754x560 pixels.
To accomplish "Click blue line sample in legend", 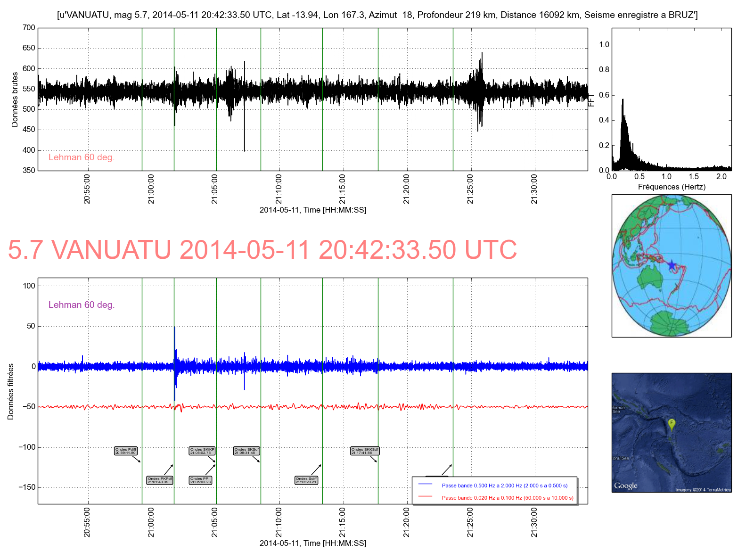I will (425, 484).
